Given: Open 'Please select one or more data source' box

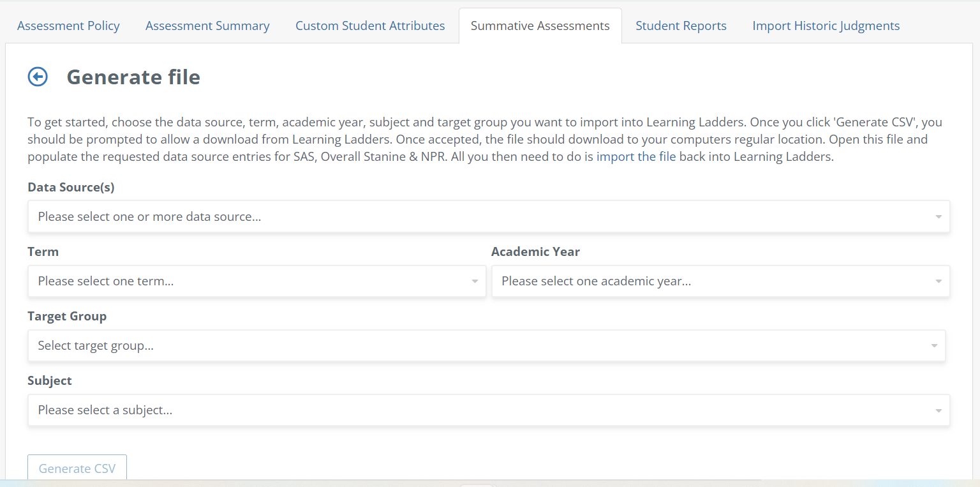Looking at the screenshot, I should click(x=447, y=217).
